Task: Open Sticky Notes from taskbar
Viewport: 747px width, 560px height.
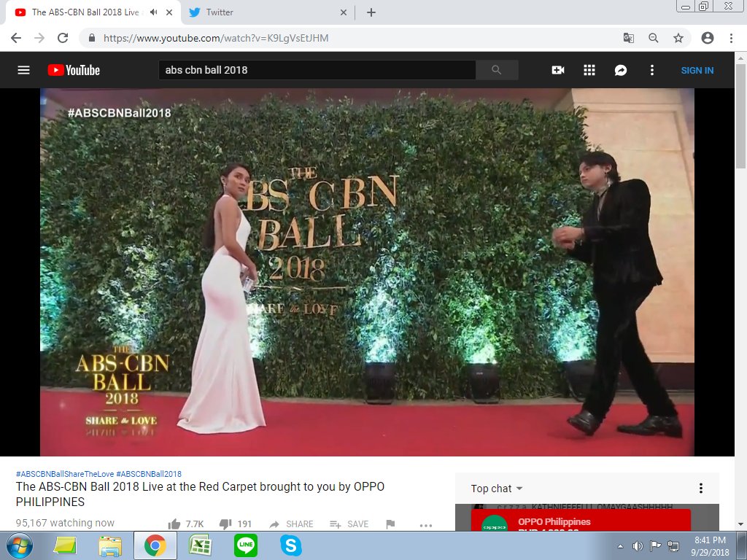Action: 65,545
